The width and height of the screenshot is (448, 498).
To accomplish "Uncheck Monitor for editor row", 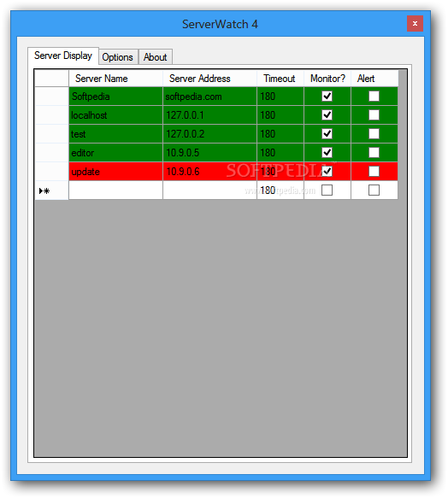I will pos(327,152).
